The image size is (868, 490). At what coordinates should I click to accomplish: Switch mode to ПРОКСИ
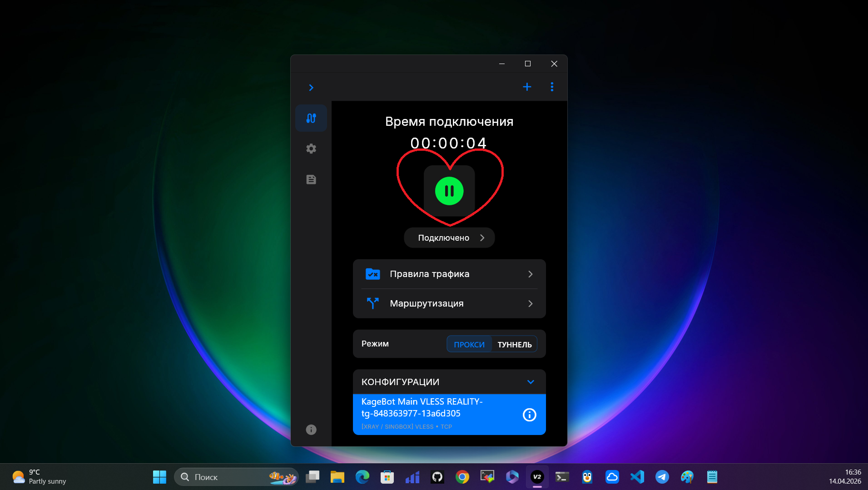coord(469,344)
